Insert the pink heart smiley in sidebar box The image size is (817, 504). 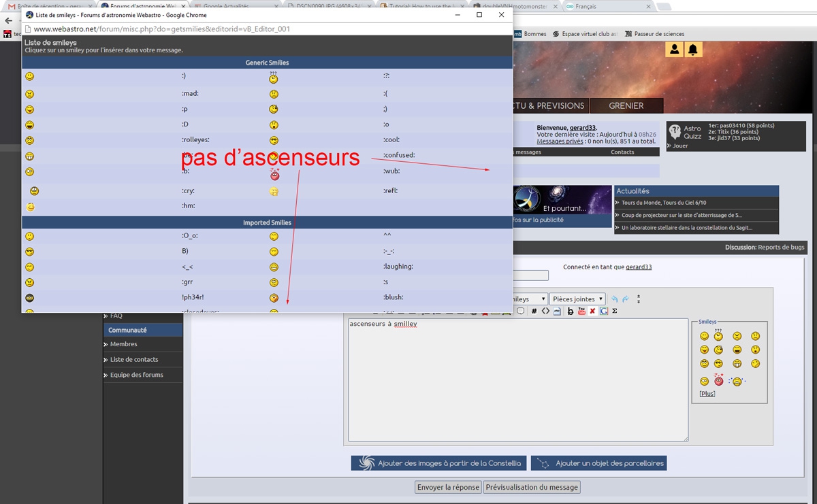718,380
